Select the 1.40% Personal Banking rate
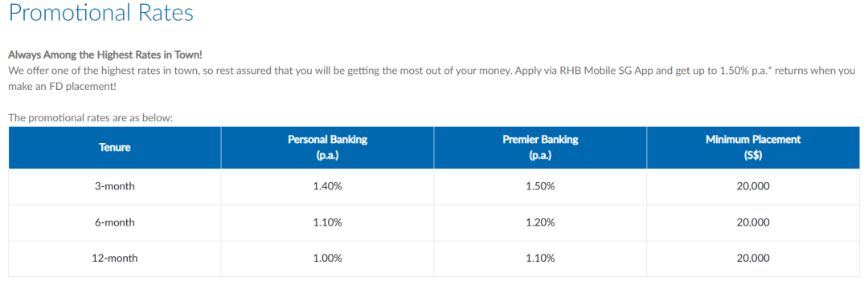Screen dimensions: 868x289 [x=327, y=186]
